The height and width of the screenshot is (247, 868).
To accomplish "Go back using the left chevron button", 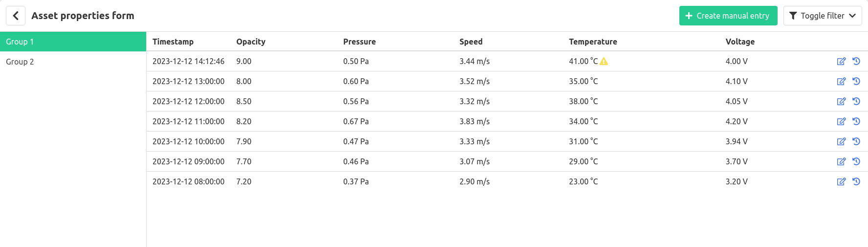I will point(16,16).
